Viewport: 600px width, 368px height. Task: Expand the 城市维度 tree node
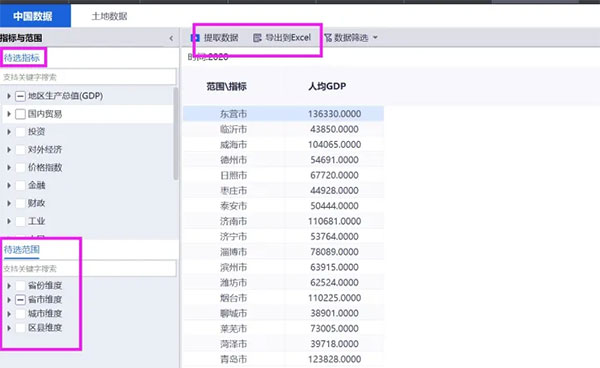coord(9,314)
